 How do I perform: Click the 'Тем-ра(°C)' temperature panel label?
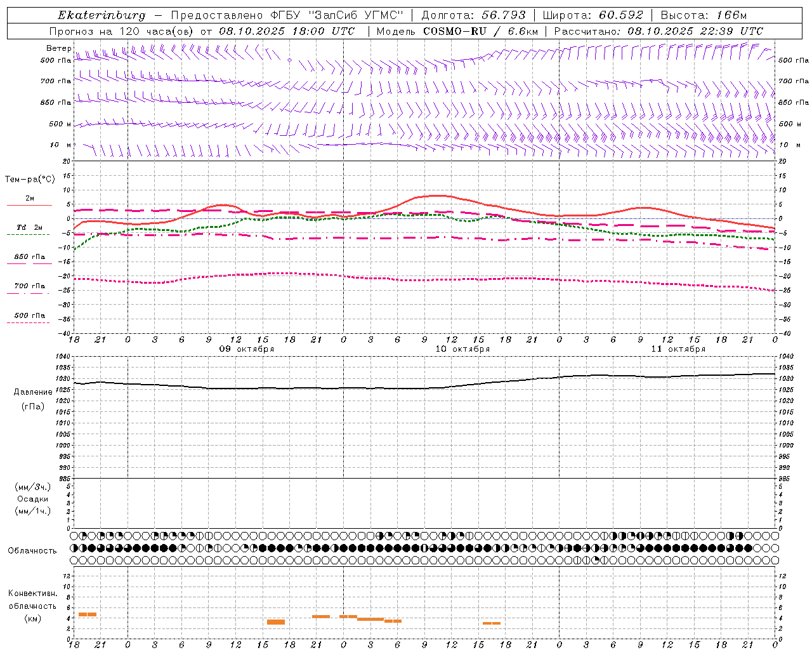30,180
